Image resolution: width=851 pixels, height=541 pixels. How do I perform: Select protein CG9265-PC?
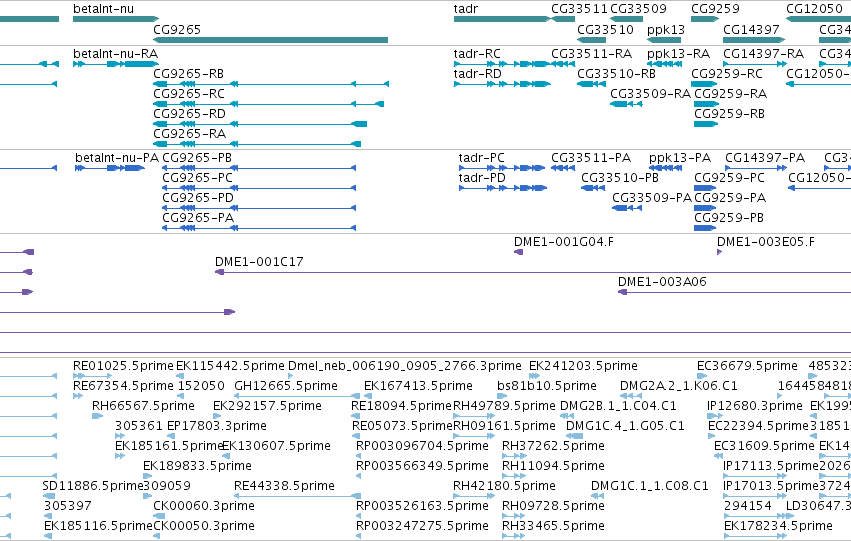(x=259, y=188)
